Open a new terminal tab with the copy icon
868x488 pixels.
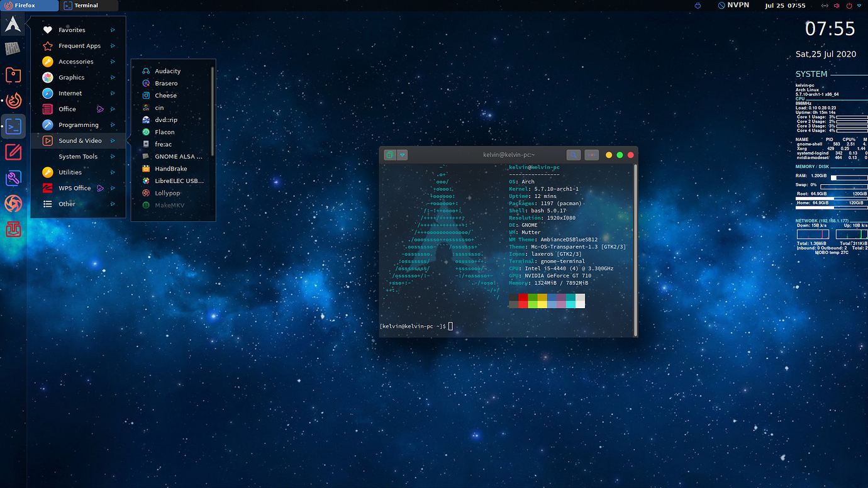click(389, 154)
